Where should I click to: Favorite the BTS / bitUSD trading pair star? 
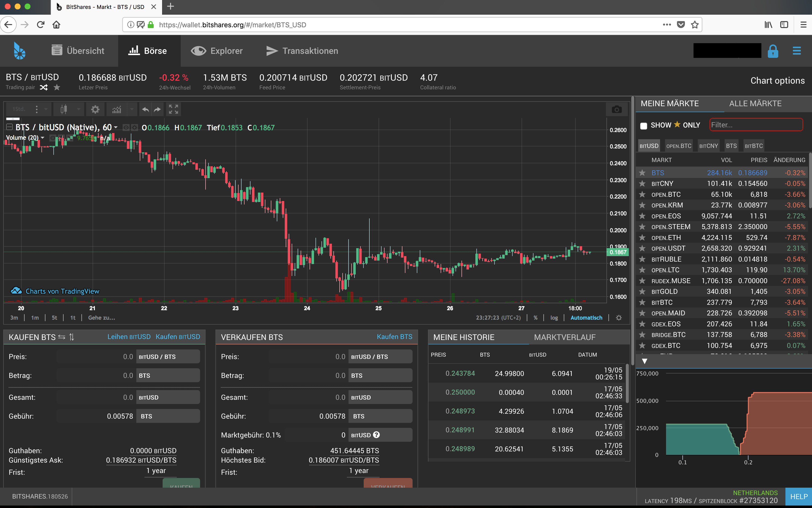coord(57,87)
